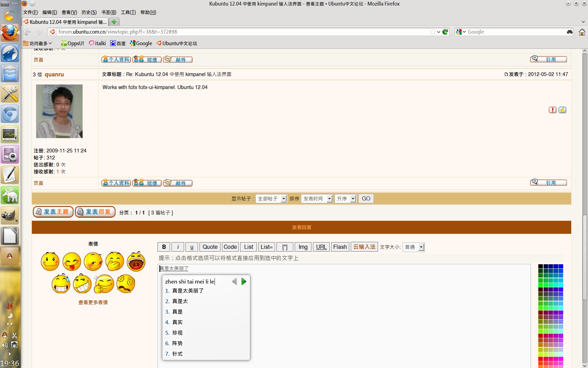Screen dimensions: 588x368
Task: Click the GO button
Action: (366, 199)
